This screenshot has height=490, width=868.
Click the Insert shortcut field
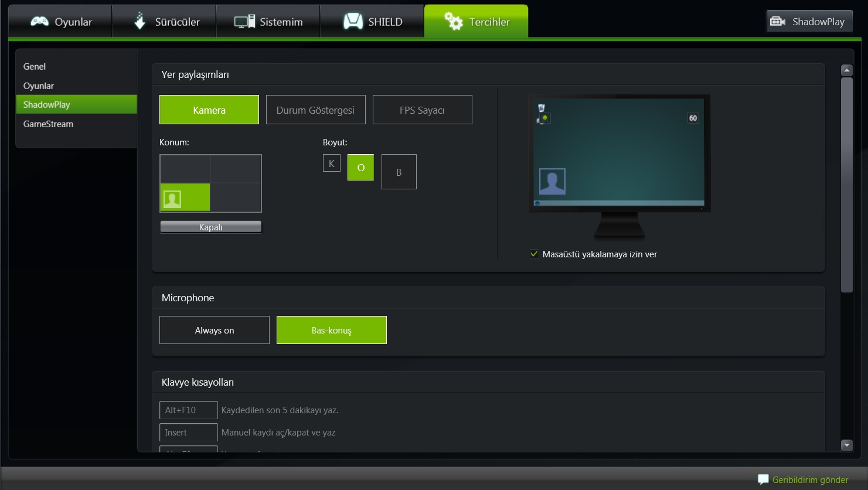point(189,433)
